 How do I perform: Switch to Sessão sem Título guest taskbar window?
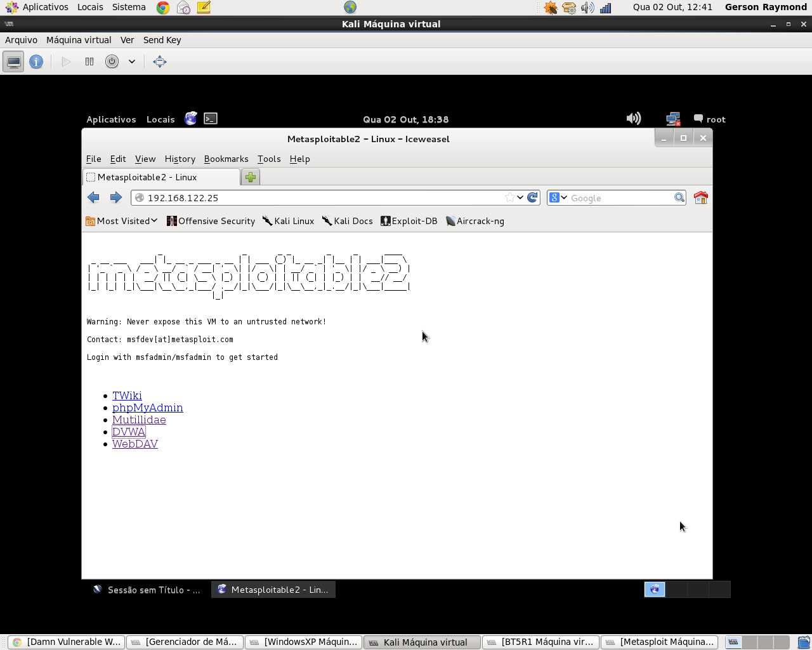pos(147,590)
